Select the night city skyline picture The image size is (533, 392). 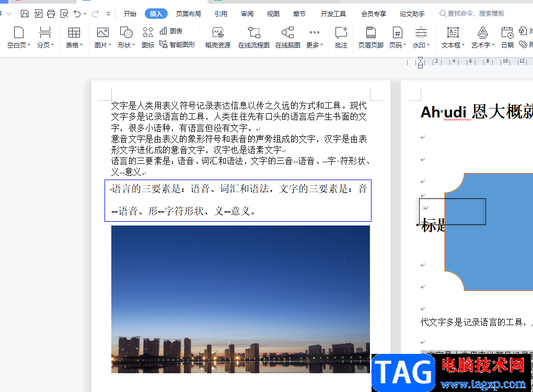coord(240,299)
